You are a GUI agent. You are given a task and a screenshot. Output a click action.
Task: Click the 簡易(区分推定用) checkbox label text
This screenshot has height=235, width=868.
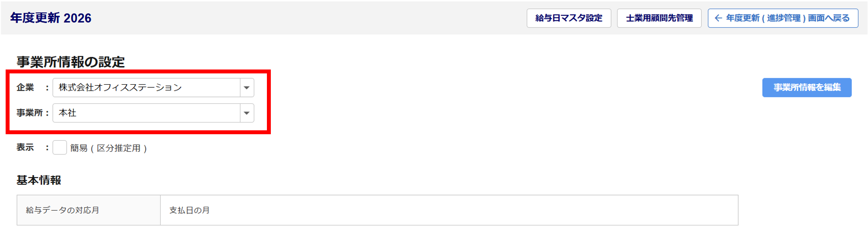click(x=108, y=148)
